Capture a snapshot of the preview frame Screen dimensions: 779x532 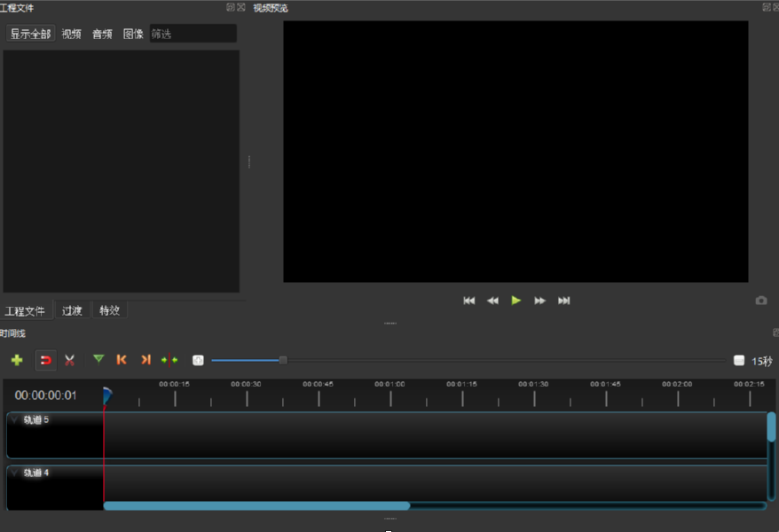tap(760, 301)
